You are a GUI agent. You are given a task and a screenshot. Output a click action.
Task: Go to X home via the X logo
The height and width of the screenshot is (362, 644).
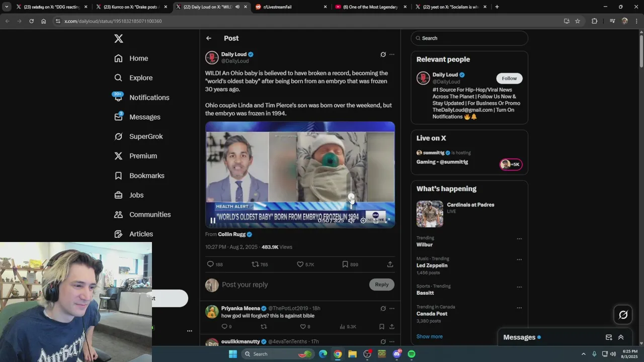click(x=118, y=39)
